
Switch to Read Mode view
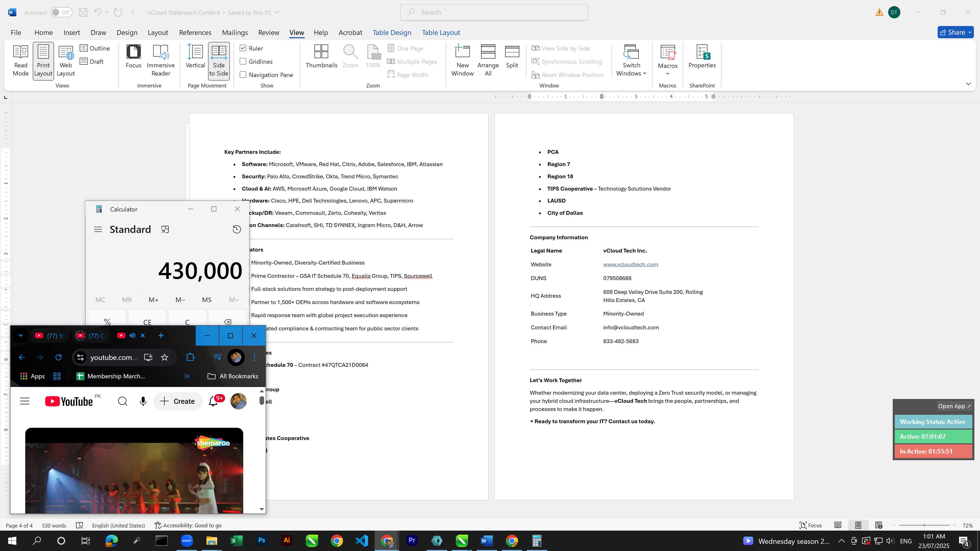[x=20, y=61]
